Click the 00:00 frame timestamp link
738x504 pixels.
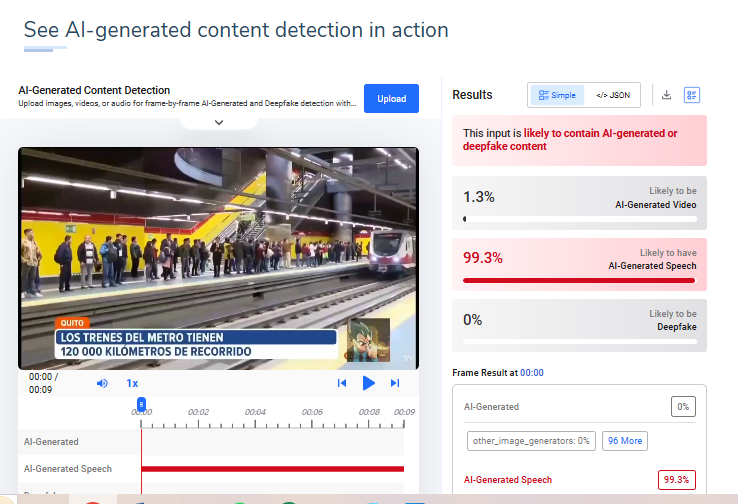pos(531,372)
